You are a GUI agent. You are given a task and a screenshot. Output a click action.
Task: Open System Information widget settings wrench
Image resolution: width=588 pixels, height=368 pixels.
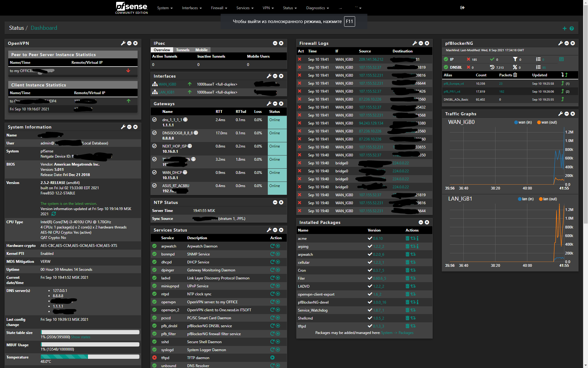tap(123, 127)
